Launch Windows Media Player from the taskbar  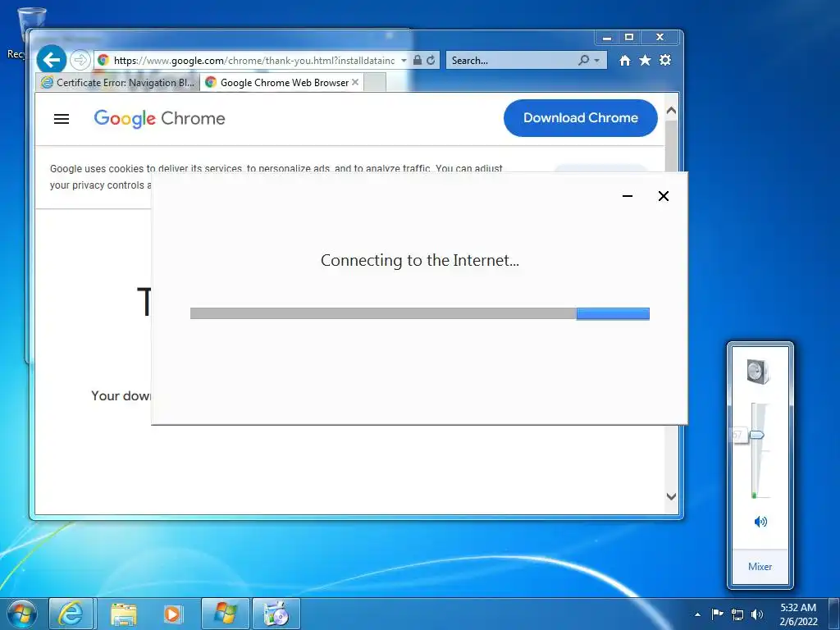(x=172, y=614)
